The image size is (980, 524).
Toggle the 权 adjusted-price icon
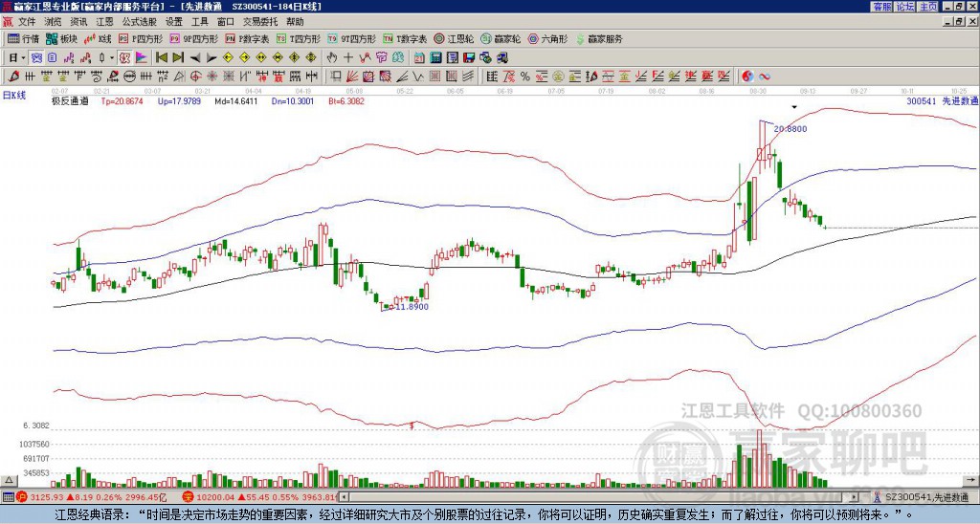tap(124, 58)
